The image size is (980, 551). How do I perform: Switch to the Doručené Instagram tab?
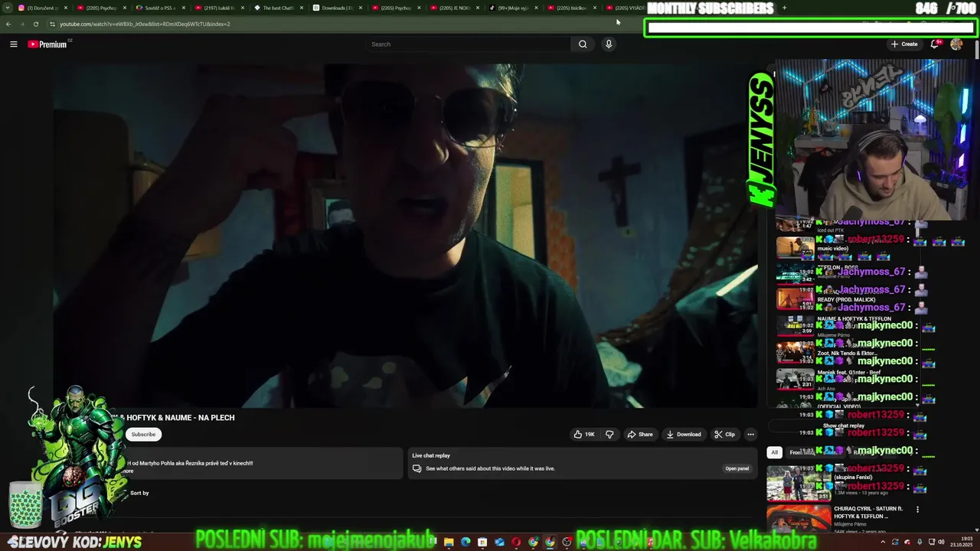43,8
